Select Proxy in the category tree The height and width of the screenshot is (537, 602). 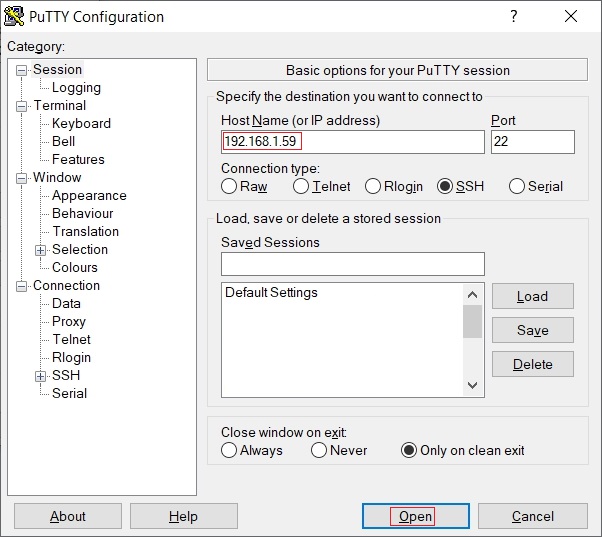tap(69, 322)
